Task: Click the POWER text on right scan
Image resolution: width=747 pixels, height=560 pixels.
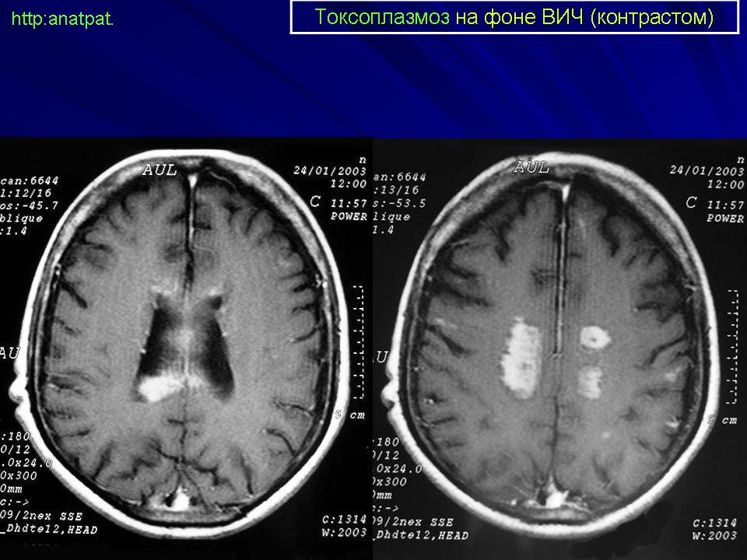Action: coord(724,219)
